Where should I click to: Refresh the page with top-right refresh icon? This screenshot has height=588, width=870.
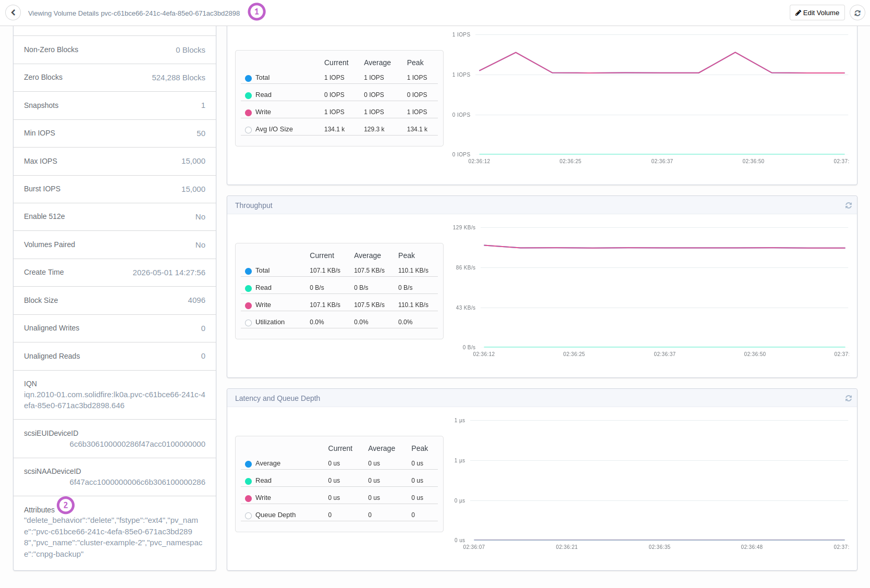[857, 13]
